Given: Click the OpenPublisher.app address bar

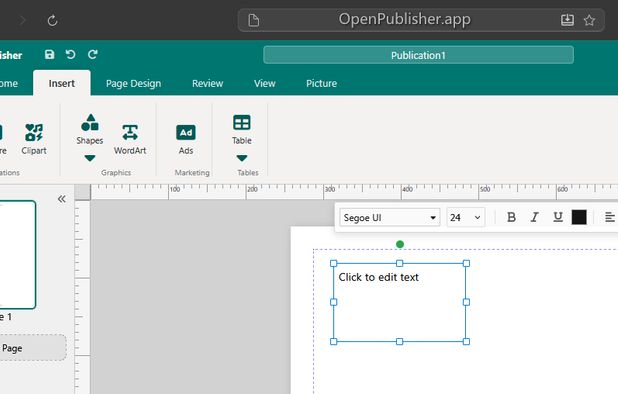Looking at the screenshot, I should (421, 20).
